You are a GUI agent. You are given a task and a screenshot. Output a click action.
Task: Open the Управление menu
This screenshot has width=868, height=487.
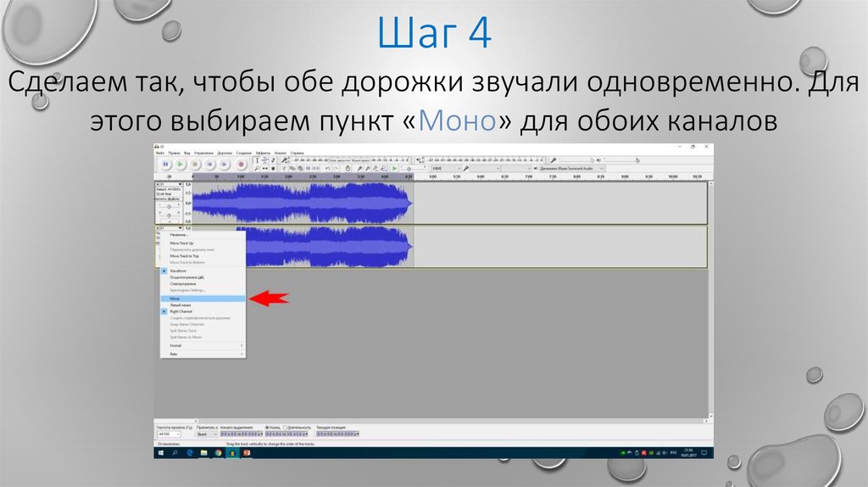tap(203, 153)
